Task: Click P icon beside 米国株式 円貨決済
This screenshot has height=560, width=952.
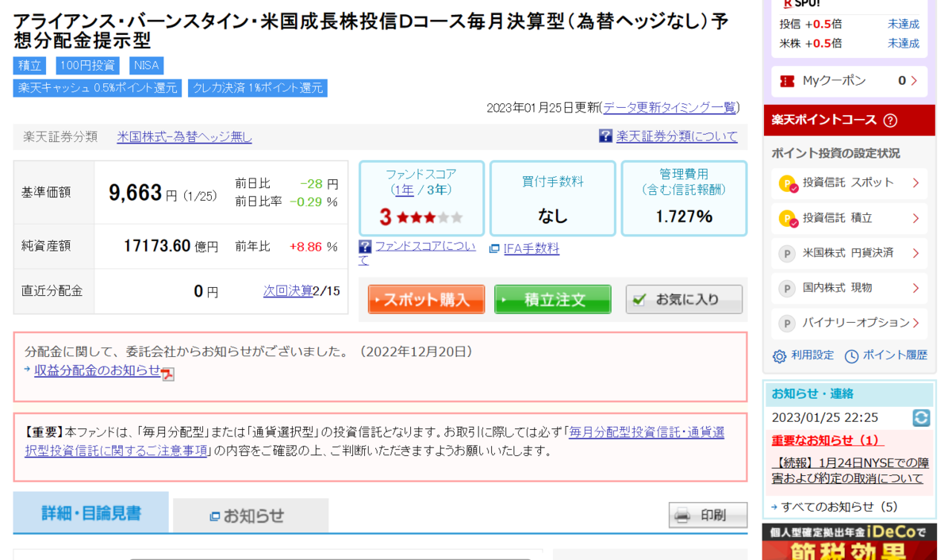Action: coord(787,254)
